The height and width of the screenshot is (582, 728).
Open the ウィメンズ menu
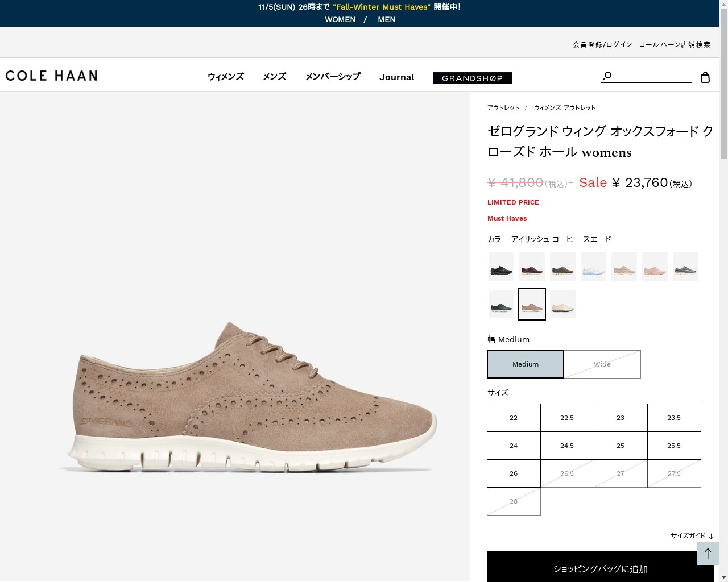click(x=226, y=77)
